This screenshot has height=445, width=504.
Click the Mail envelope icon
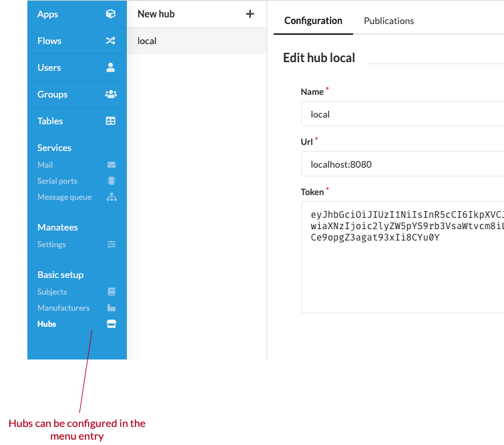pos(111,165)
